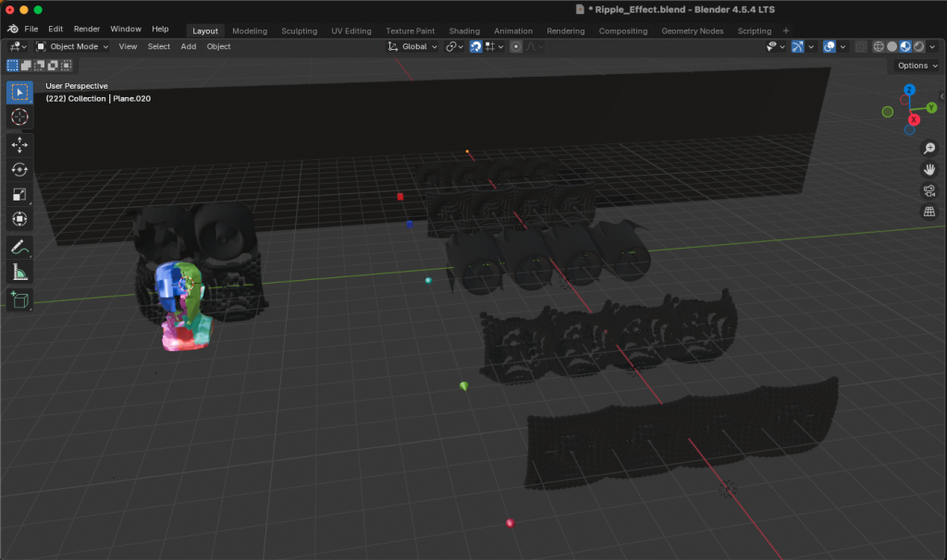Select the Add Cube tool

19,299
